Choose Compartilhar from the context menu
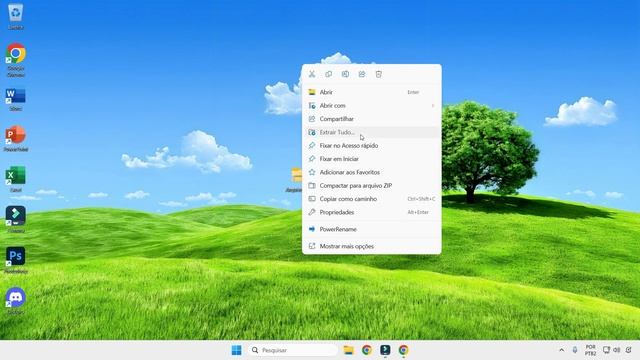This screenshot has height=360, width=640. click(x=371, y=119)
